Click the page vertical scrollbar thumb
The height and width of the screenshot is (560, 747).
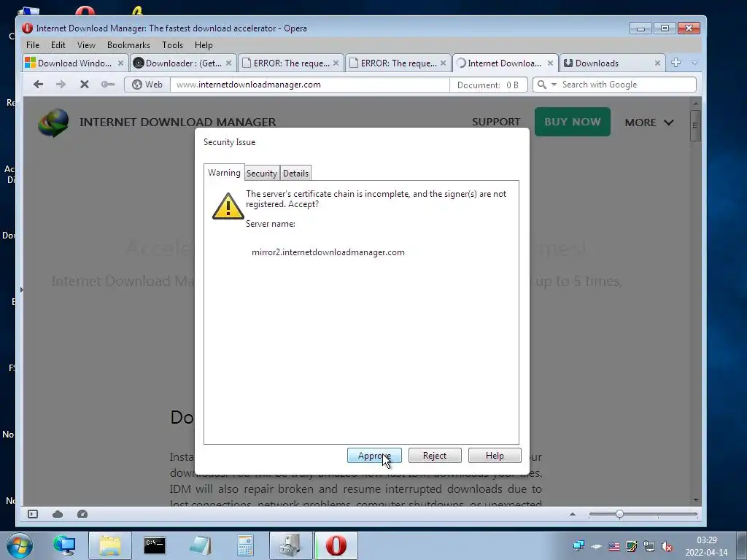coord(695,125)
